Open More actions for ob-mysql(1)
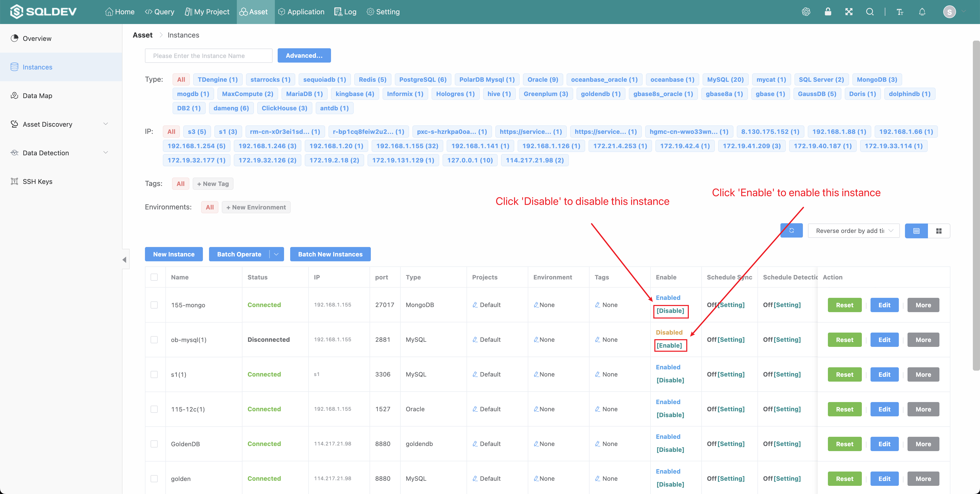The image size is (980, 494). click(x=923, y=339)
